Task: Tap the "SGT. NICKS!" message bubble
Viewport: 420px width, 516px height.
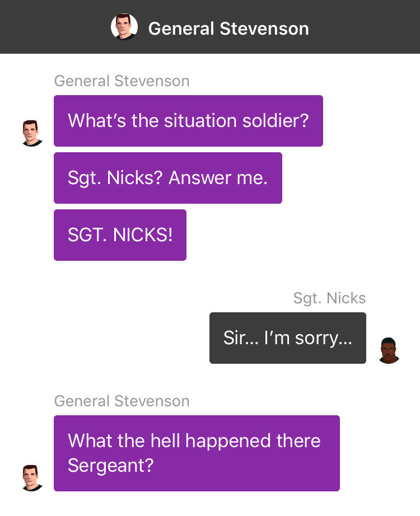Action: click(120, 235)
